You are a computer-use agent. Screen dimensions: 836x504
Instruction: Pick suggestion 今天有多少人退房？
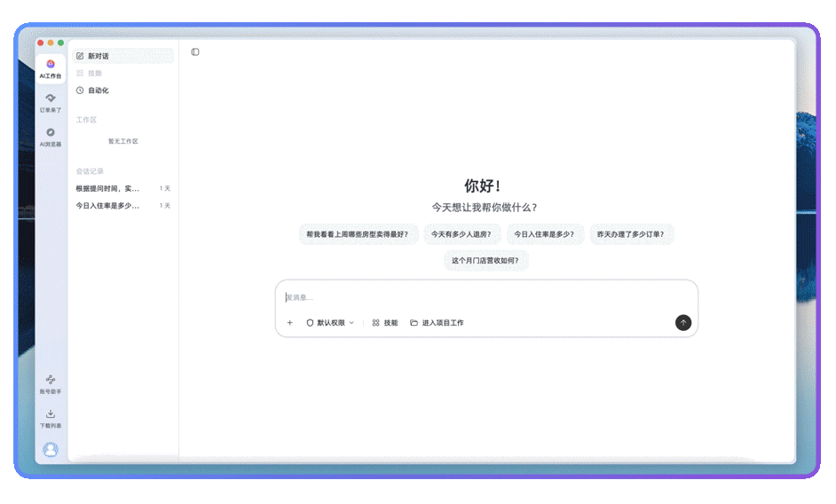coord(461,234)
